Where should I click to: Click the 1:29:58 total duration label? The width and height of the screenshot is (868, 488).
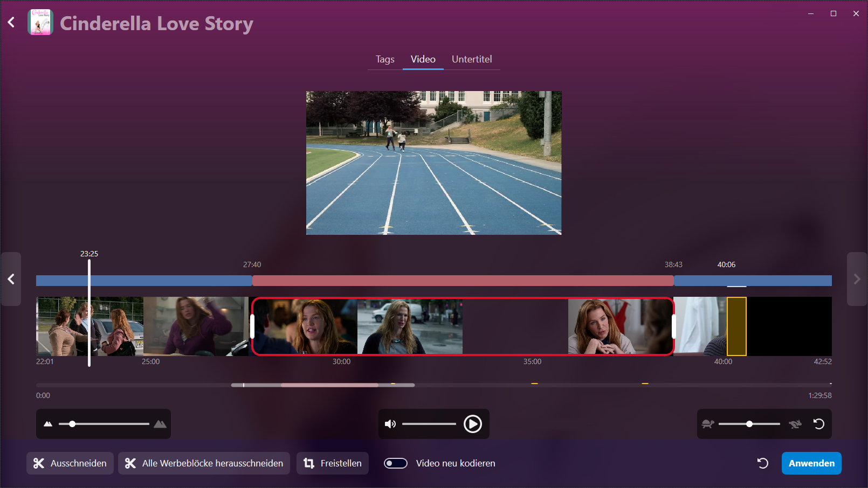(819, 395)
